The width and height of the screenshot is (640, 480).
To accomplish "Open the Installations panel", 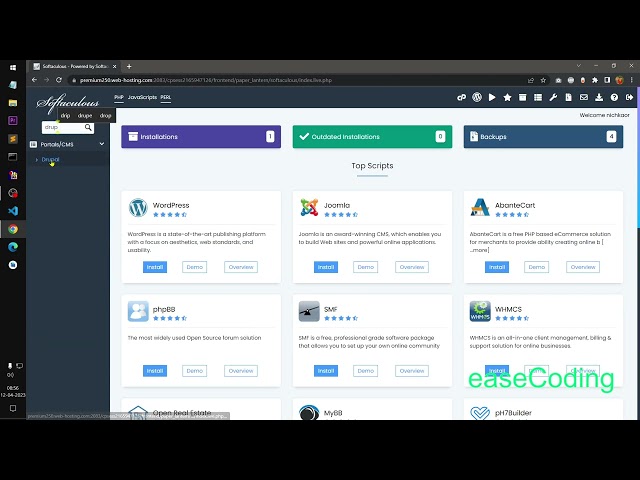I will [x=201, y=137].
